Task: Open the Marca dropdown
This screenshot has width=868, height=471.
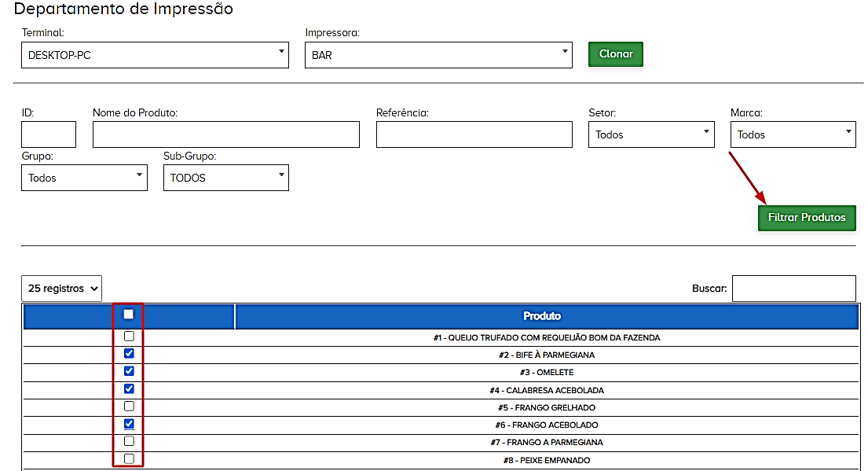Action: click(x=793, y=135)
